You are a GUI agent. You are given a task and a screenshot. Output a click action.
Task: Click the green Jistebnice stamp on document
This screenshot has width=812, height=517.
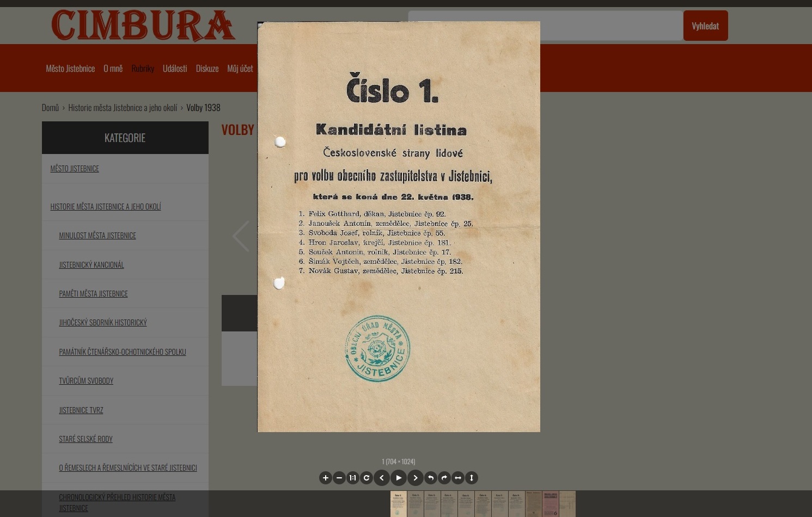pyautogui.click(x=377, y=348)
